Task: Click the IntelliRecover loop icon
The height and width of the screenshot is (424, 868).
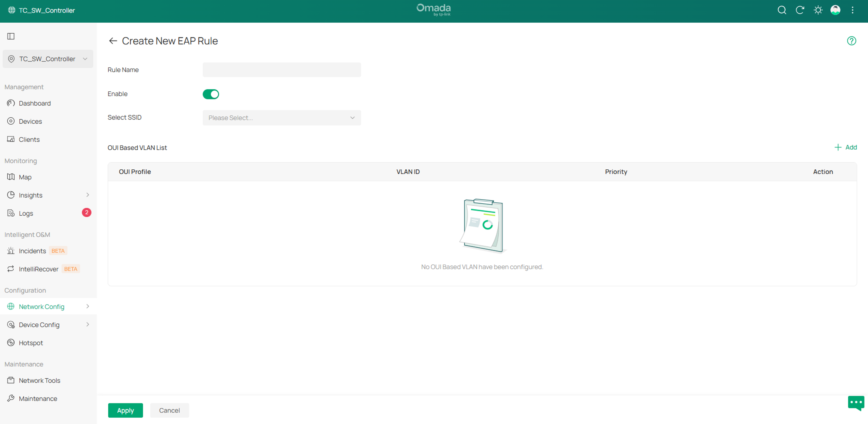Action: tap(11, 269)
